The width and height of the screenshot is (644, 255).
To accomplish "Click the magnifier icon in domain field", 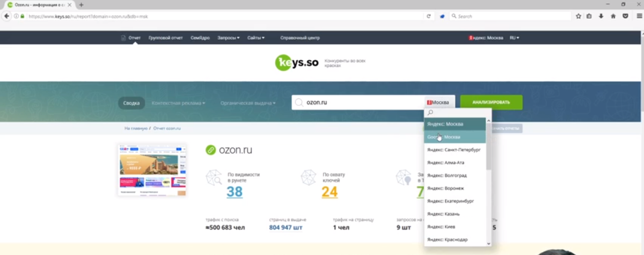I will (x=299, y=103).
